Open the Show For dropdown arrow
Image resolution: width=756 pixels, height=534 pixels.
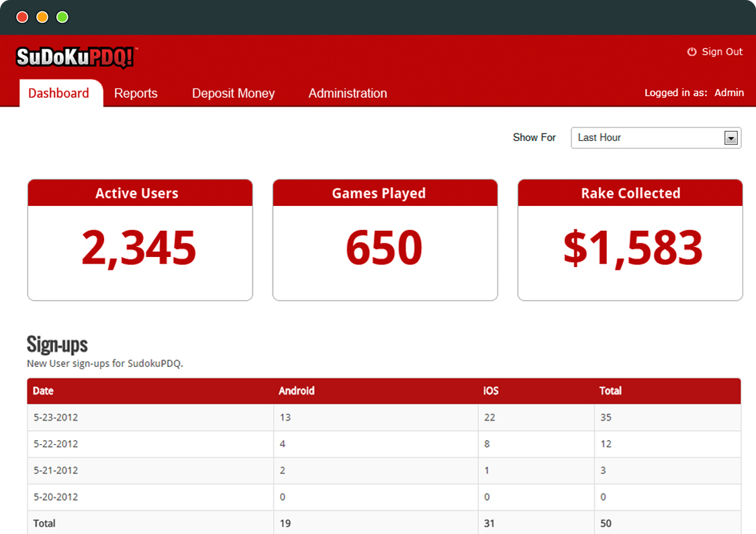(x=731, y=138)
